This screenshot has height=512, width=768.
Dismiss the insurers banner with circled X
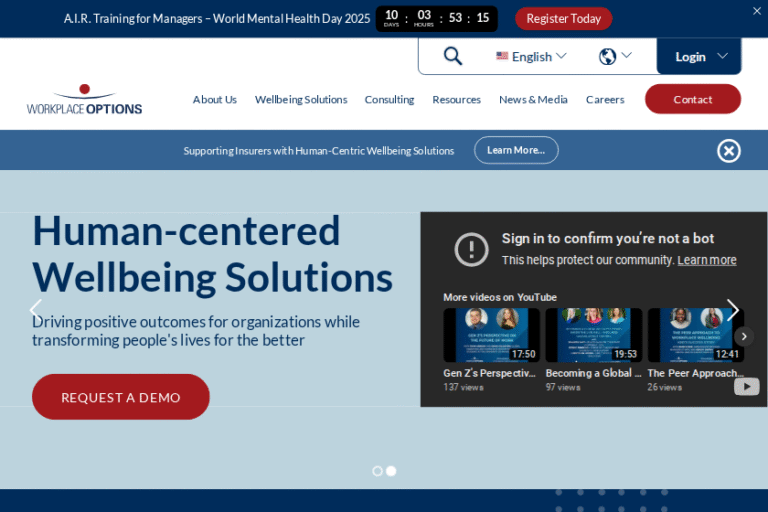pos(729,151)
